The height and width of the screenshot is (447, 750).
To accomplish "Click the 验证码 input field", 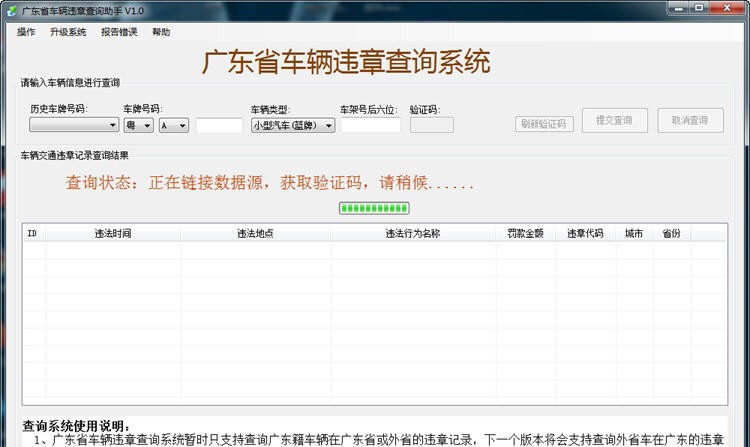I will pos(431,125).
